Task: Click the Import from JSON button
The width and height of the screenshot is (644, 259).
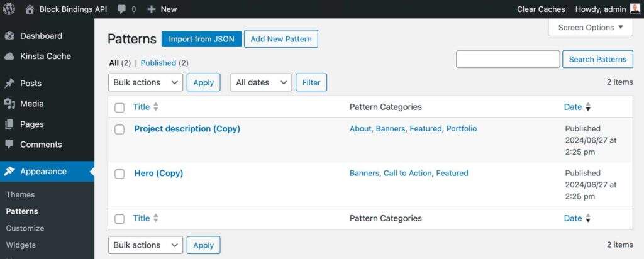Action: (x=201, y=39)
